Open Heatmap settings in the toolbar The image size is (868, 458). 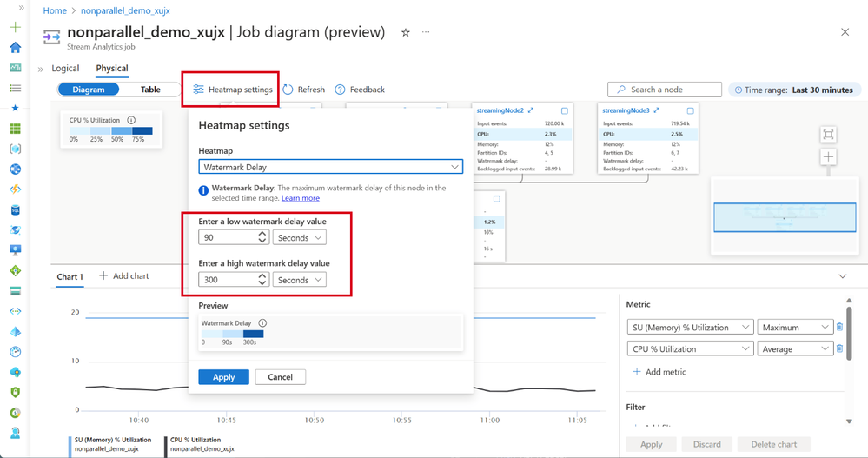pyautogui.click(x=233, y=90)
